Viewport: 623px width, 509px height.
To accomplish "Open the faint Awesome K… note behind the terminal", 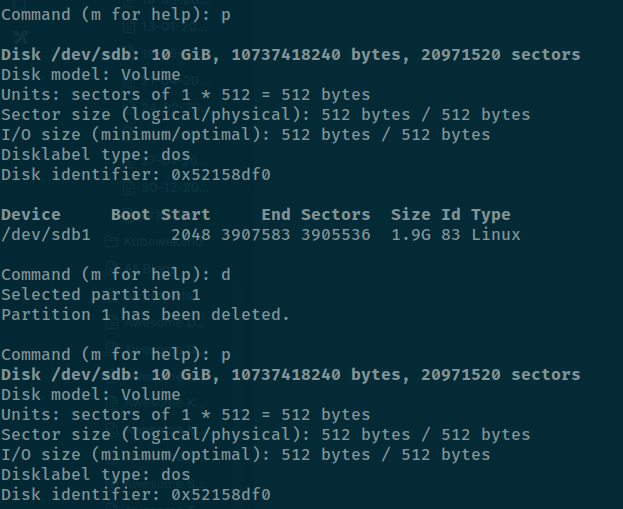I will (x=165, y=403).
